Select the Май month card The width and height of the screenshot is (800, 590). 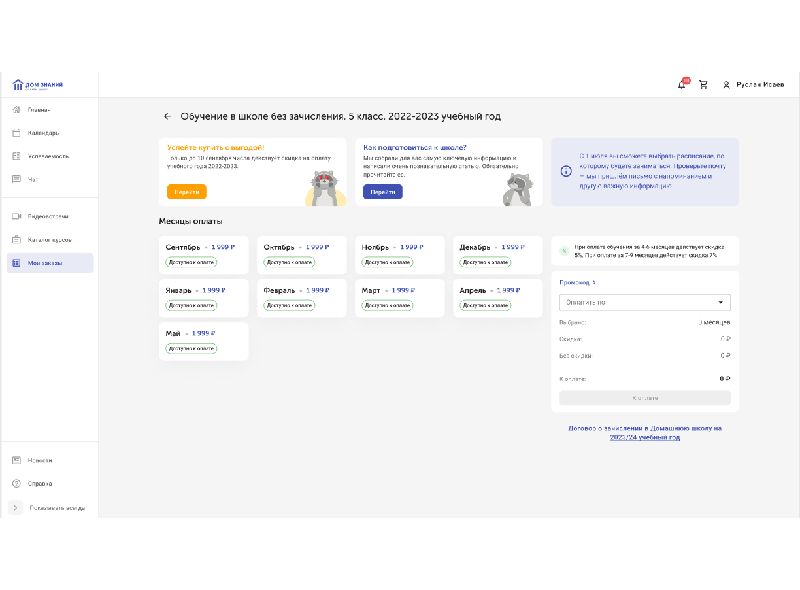pos(204,341)
